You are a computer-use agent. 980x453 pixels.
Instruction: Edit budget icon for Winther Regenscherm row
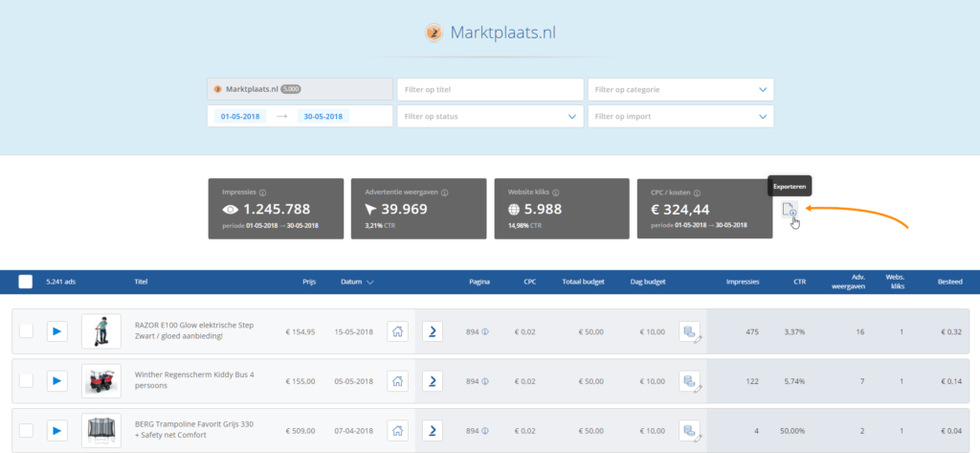[x=689, y=381]
